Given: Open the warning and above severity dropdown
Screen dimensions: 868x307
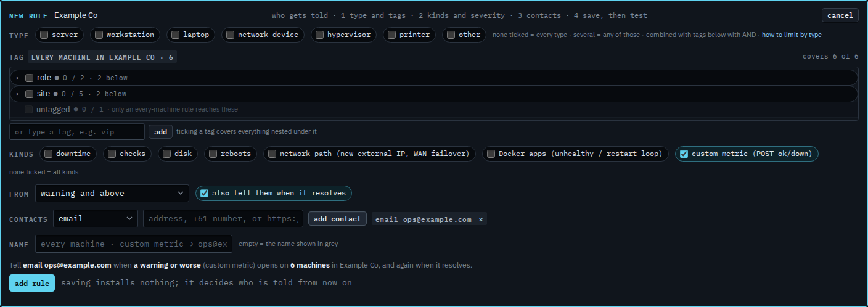Looking at the screenshot, I should (x=112, y=194).
